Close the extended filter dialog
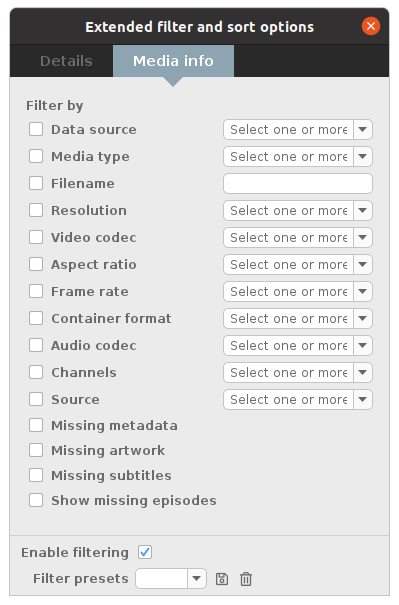Image resolution: width=399 pixels, height=605 pixels. click(x=371, y=26)
